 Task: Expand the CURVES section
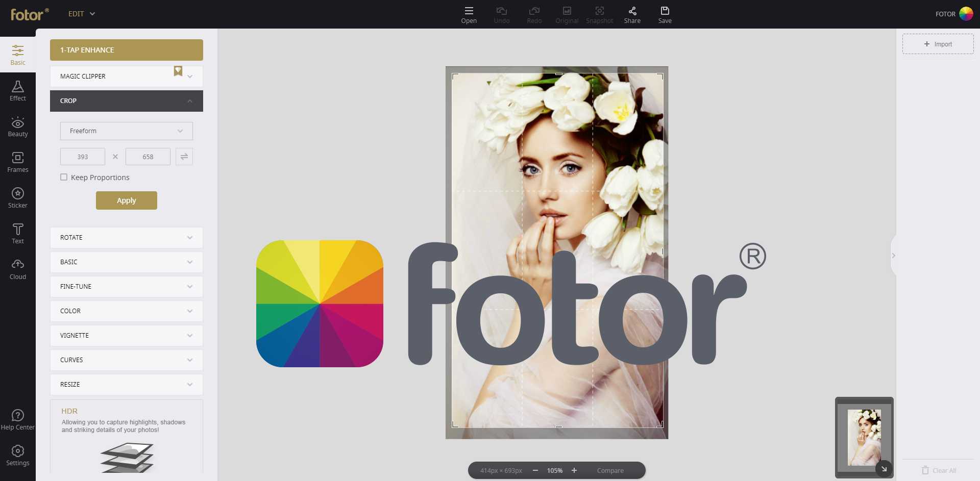(126, 360)
